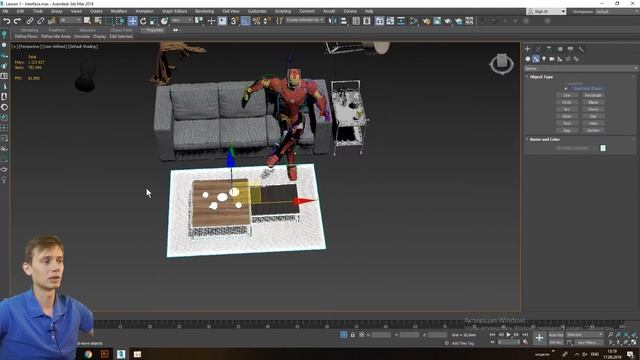Open the Rendering menu
Viewport: 640px width, 360px height.
coord(204,11)
